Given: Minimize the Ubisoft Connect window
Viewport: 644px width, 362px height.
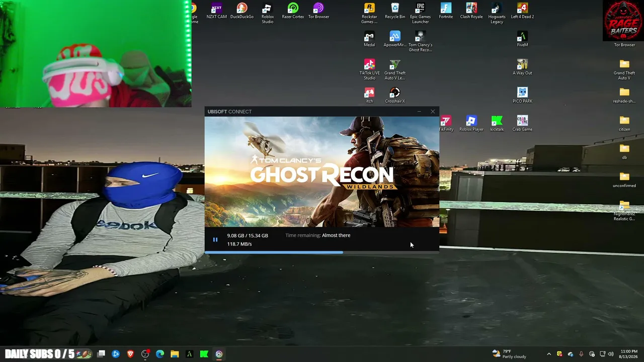Looking at the screenshot, I should pyautogui.click(x=419, y=112).
